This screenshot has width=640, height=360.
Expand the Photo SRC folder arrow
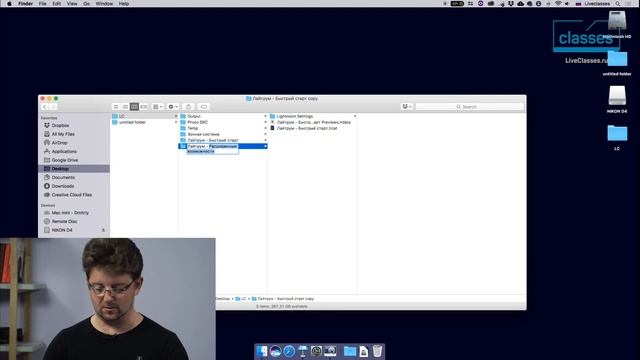(265, 122)
